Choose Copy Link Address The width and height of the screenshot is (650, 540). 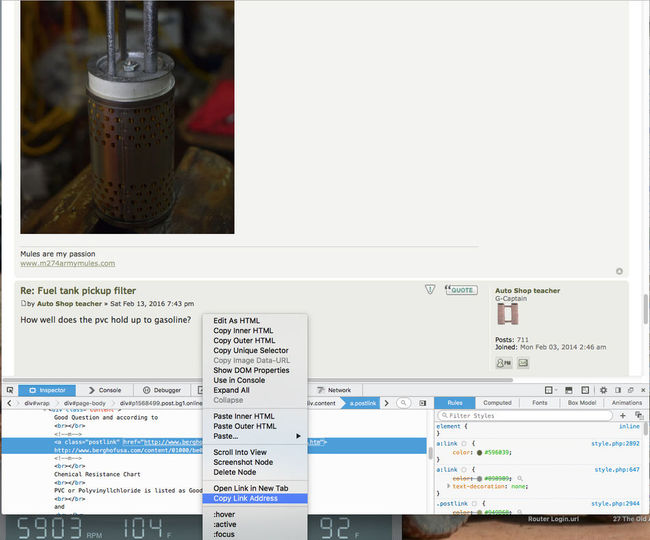[255, 499]
